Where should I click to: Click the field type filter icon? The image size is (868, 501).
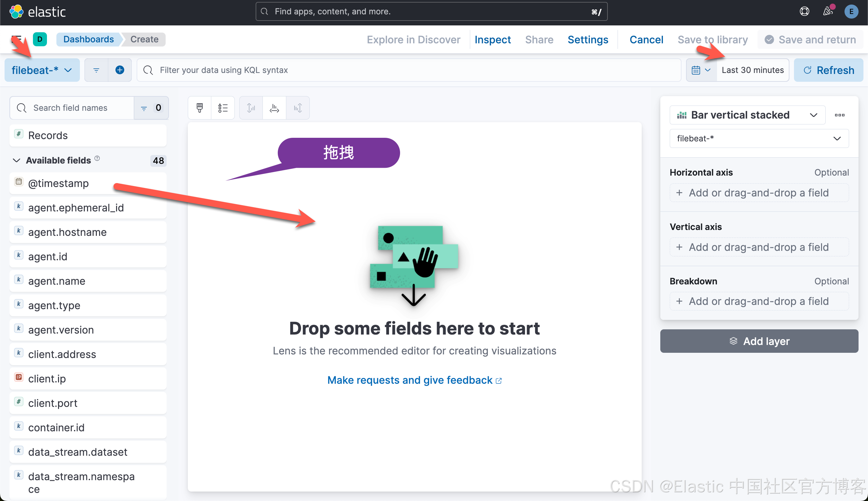tap(151, 108)
